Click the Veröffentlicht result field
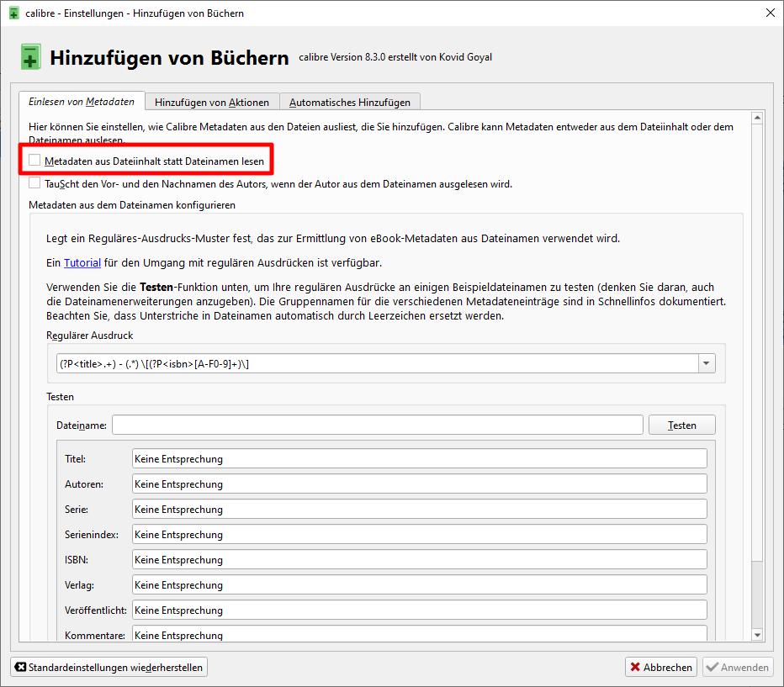The height and width of the screenshot is (687, 784). pyautogui.click(x=420, y=610)
